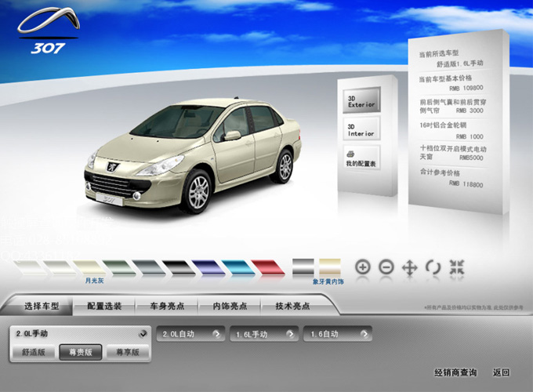Pick the cyan body color swatch
Image resolution: width=533 pixels, height=392 pixels.
click(x=238, y=267)
